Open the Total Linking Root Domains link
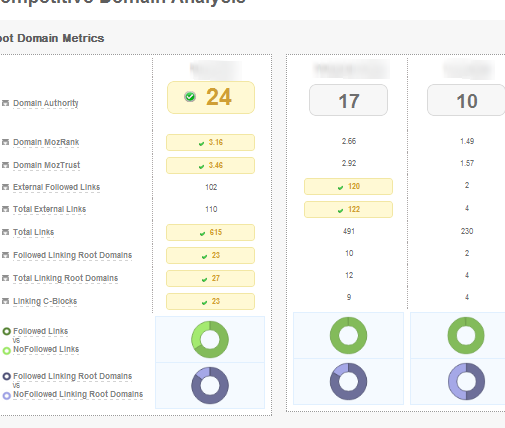This screenshot has width=505, height=428. pos(65,278)
